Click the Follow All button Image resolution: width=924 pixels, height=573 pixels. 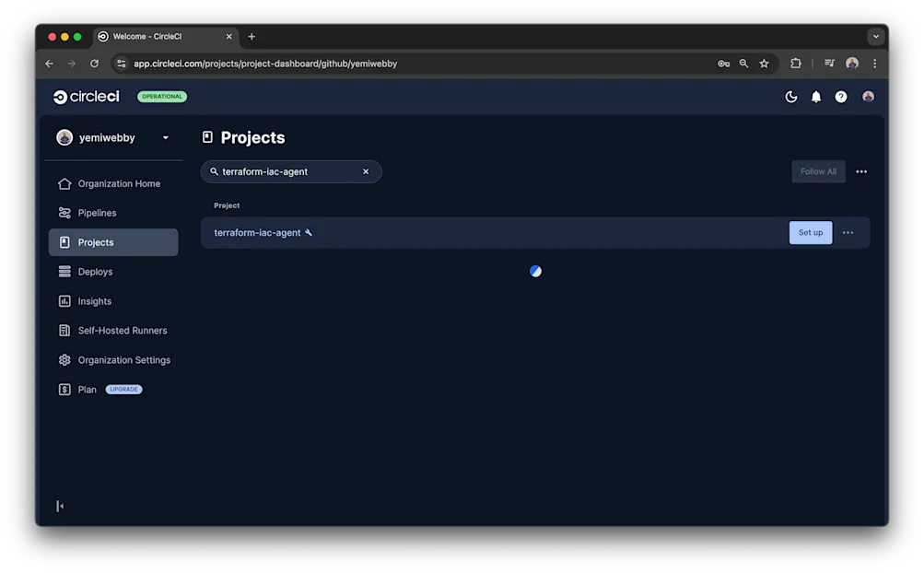(x=817, y=171)
